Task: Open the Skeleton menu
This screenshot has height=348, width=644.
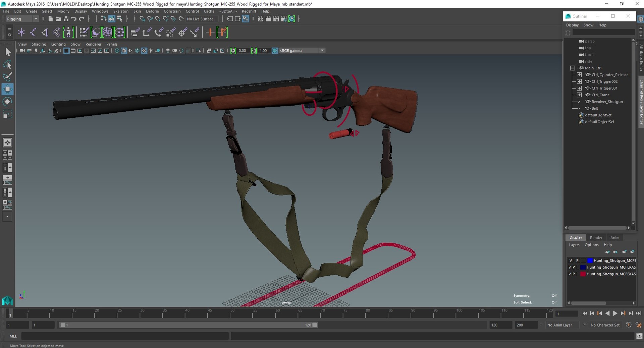Action: (x=121, y=11)
